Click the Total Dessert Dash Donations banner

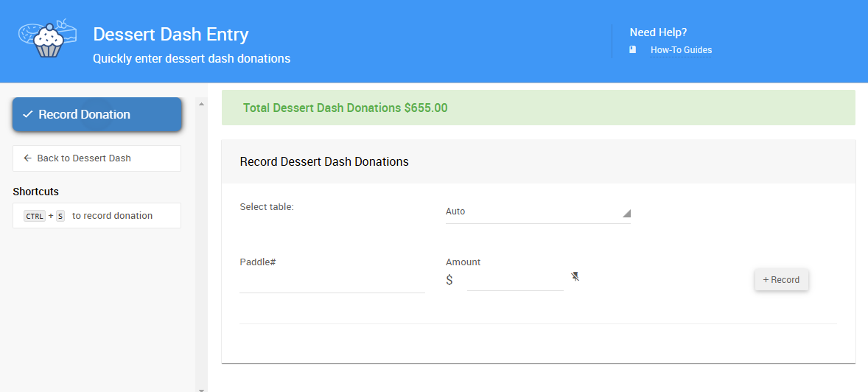(x=538, y=108)
